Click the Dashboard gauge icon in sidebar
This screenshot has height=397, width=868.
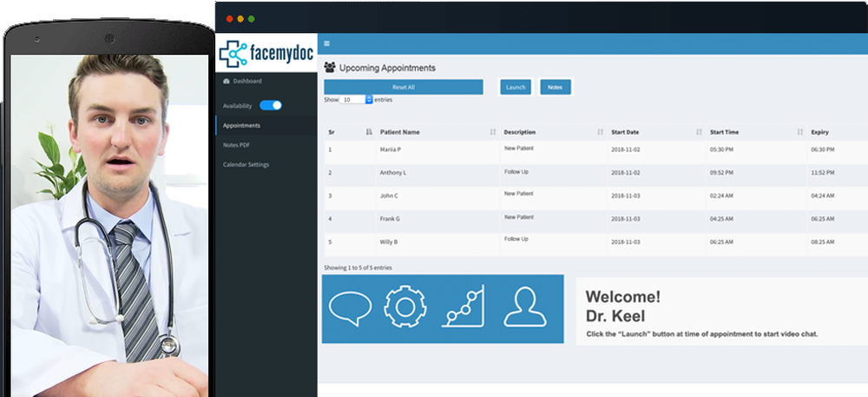[227, 82]
